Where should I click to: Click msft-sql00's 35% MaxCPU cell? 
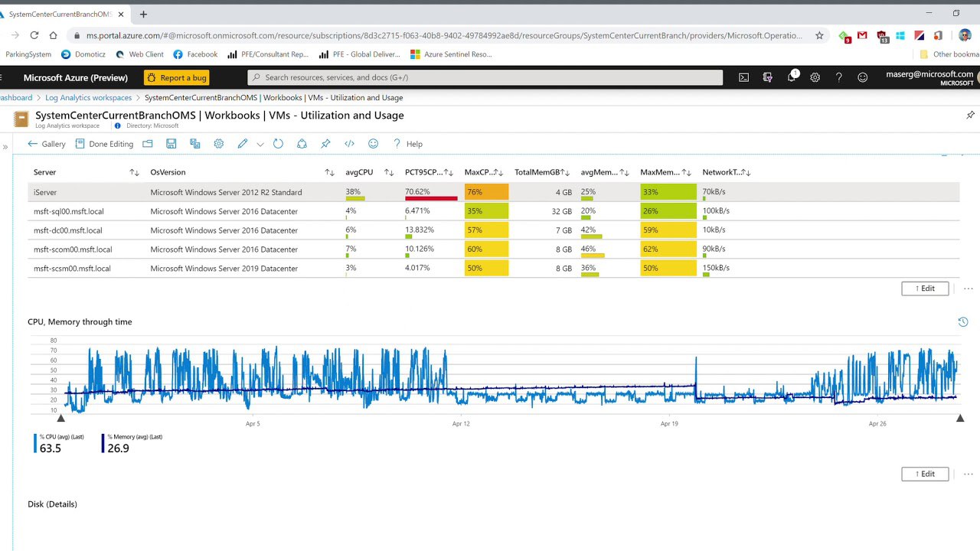coord(486,211)
